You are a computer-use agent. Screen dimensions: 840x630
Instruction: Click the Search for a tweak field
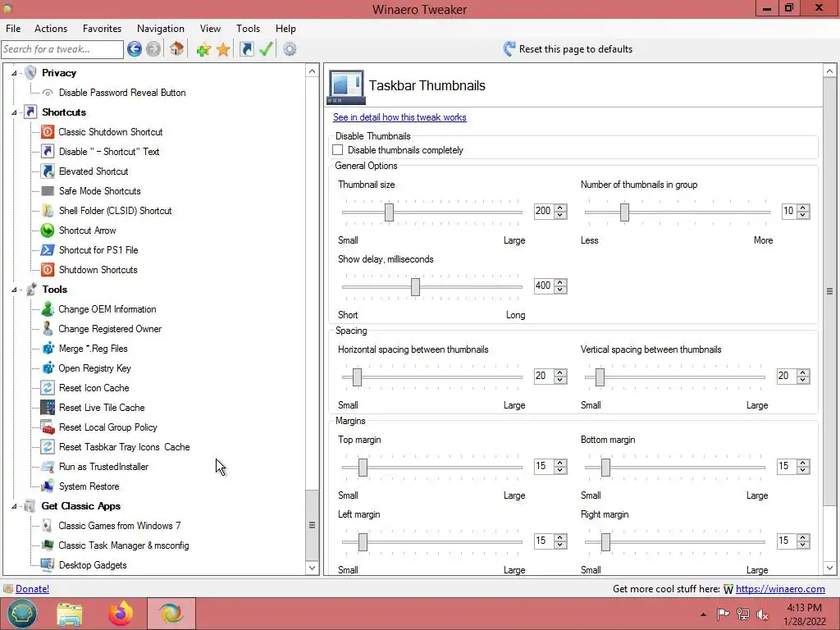(62, 49)
